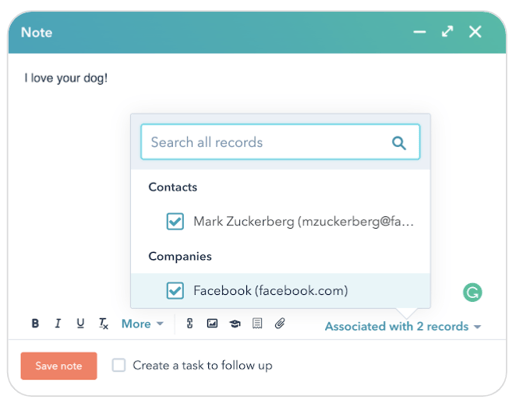Viewport: 516px width, 403px height.
Task: Attach a file with the paperclip icon
Action: [x=280, y=323]
